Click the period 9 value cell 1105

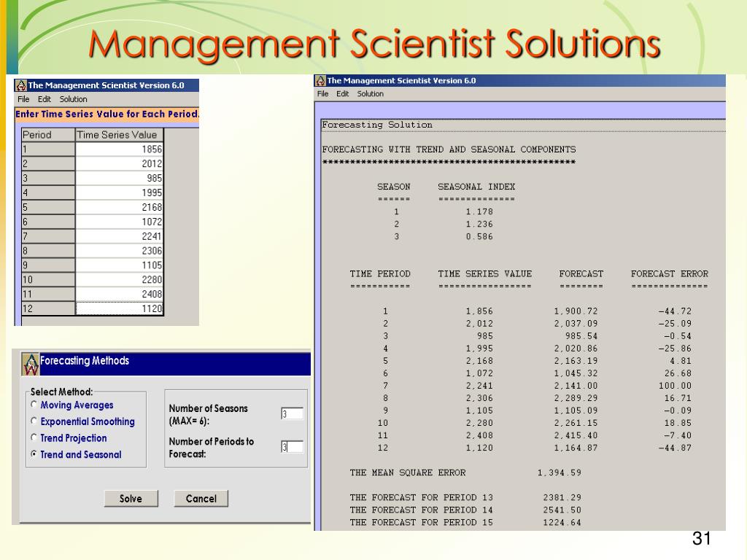119,265
